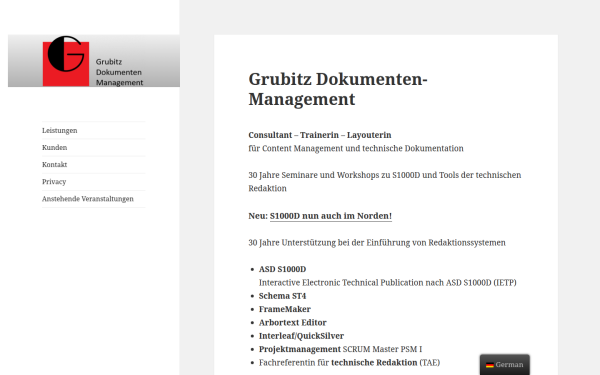Image resolution: width=600 pixels, height=375 pixels.
Task: Open the German language switcher
Action: (505, 365)
